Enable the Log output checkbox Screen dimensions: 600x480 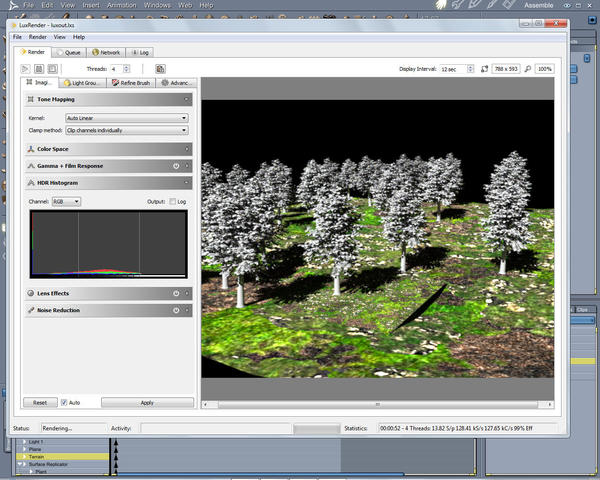click(x=172, y=201)
